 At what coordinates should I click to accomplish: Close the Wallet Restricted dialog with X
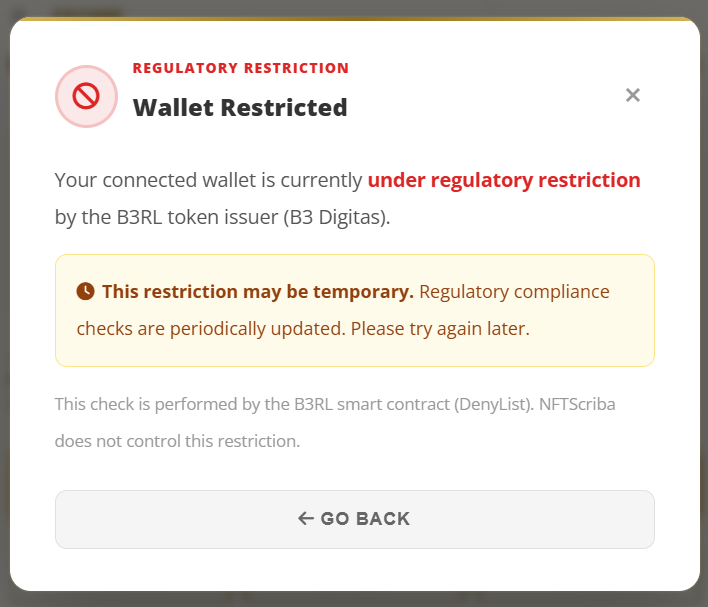pyautogui.click(x=633, y=95)
